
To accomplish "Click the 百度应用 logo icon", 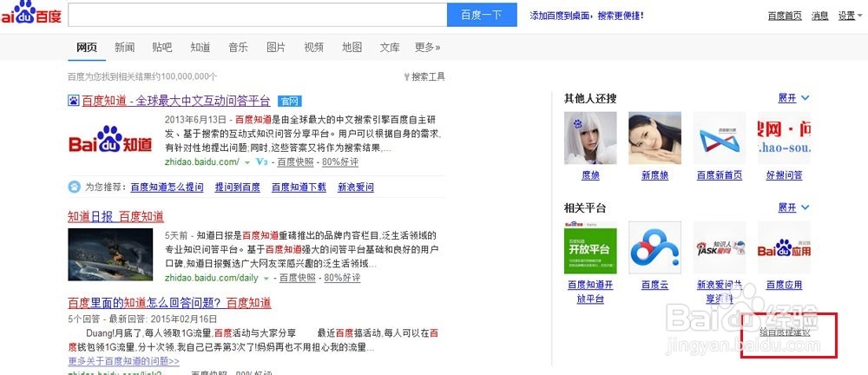I will (784, 247).
